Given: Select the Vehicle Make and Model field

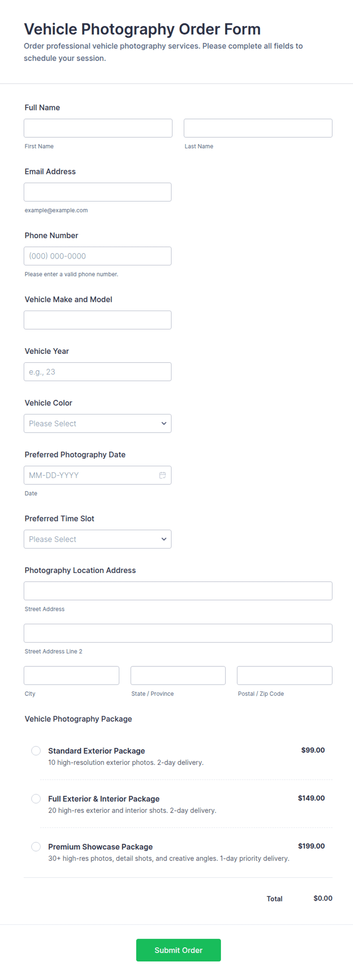Looking at the screenshot, I should click(x=98, y=320).
